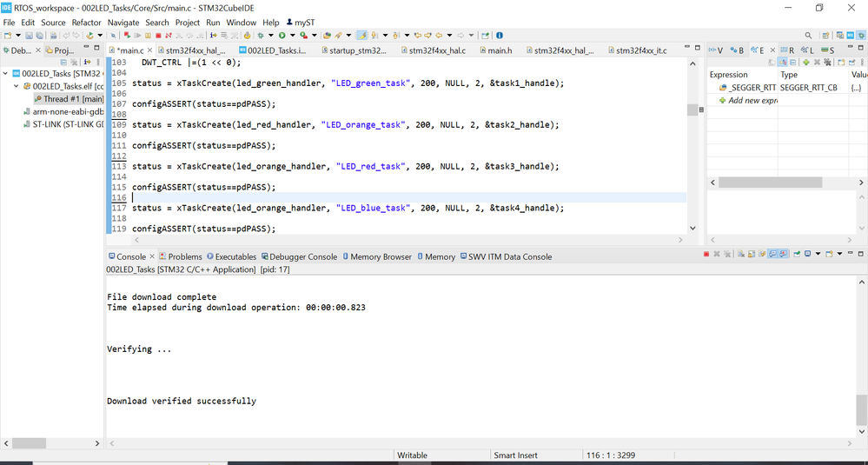Toggle Scroll Lock in Console toolbar
This screenshot has height=465, width=868.
(752, 254)
